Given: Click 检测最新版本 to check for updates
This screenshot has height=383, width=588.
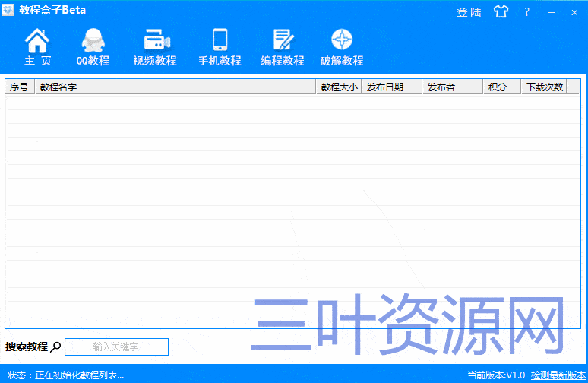Looking at the screenshot, I should tap(558, 375).
